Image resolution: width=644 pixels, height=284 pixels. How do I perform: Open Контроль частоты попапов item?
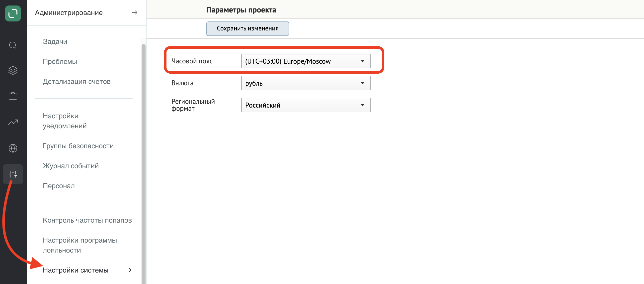87,220
